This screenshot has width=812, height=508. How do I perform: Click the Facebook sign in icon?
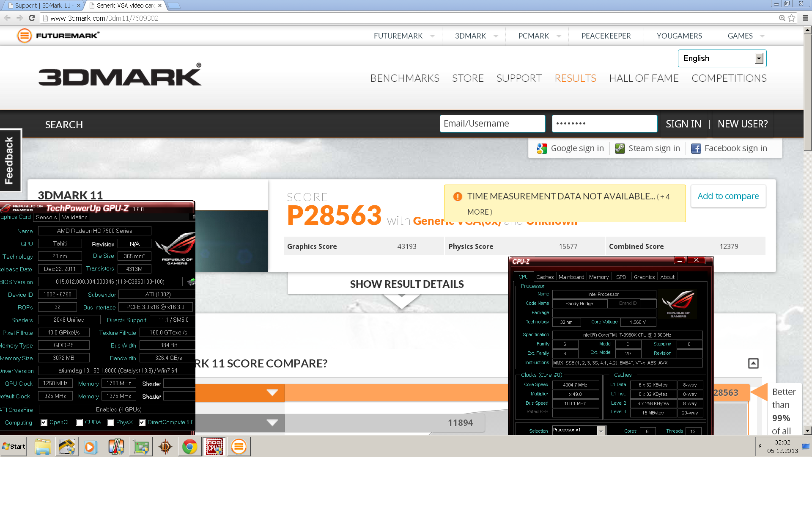696,149
